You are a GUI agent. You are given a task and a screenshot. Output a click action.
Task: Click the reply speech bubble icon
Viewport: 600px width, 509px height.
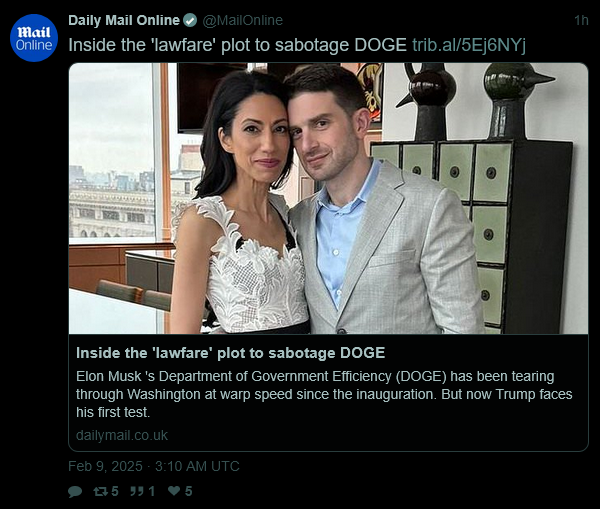(x=75, y=491)
